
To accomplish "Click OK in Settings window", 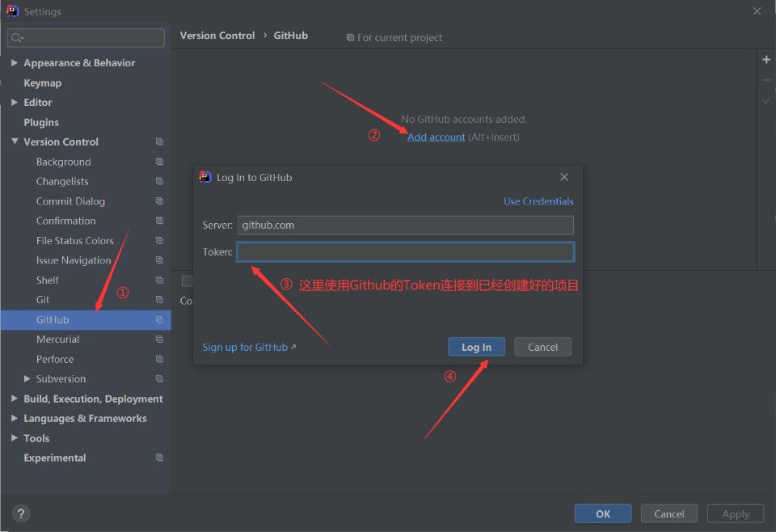I will pos(603,513).
